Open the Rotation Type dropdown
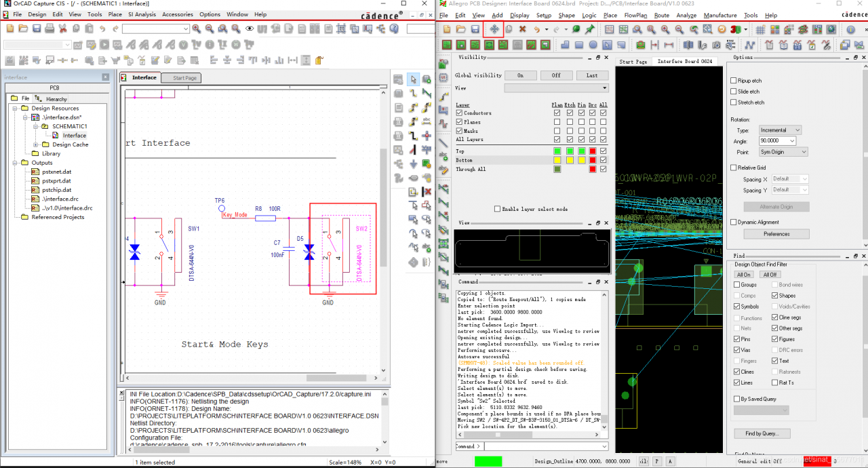 point(779,130)
